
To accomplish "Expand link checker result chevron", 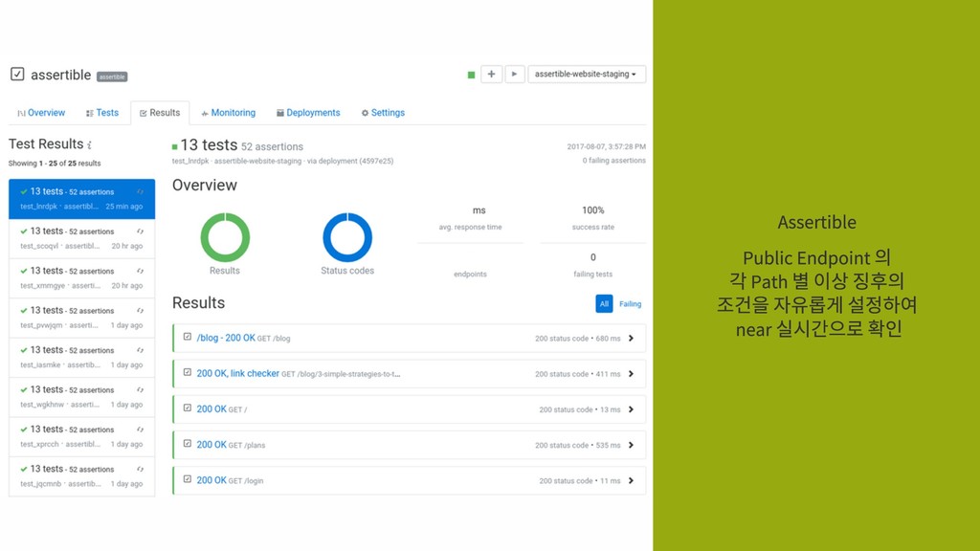I will click(632, 374).
